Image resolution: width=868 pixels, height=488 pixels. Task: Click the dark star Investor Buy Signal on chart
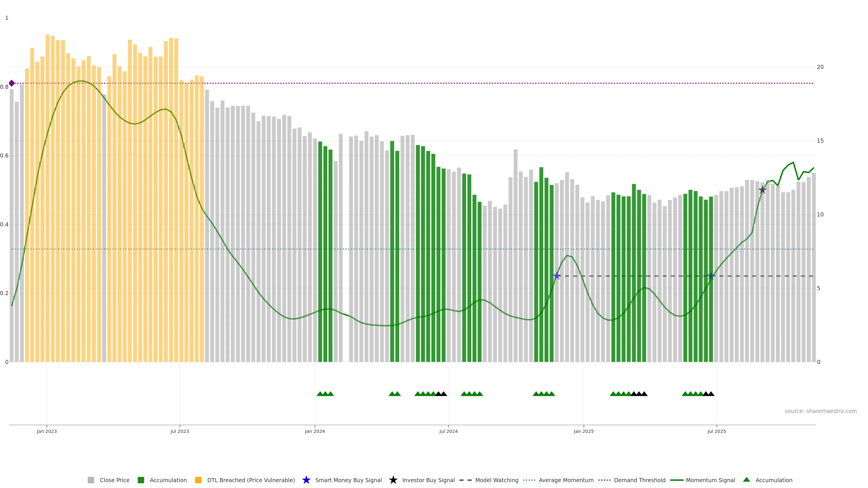tap(762, 190)
